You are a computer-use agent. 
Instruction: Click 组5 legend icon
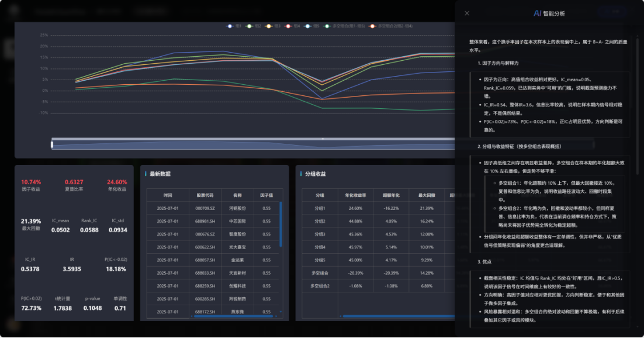tap(307, 26)
